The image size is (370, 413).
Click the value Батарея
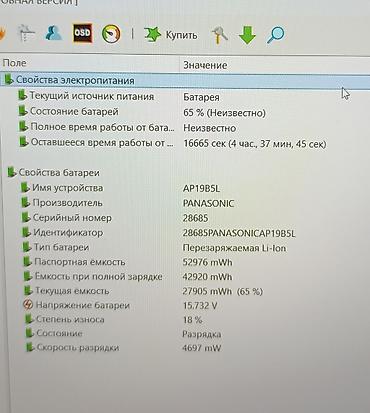[201, 97]
